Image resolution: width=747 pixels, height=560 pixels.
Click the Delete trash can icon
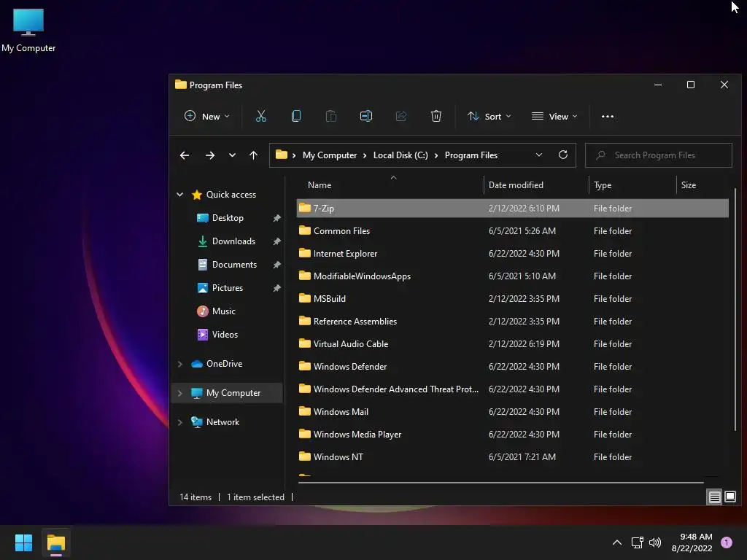(x=436, y=116)
